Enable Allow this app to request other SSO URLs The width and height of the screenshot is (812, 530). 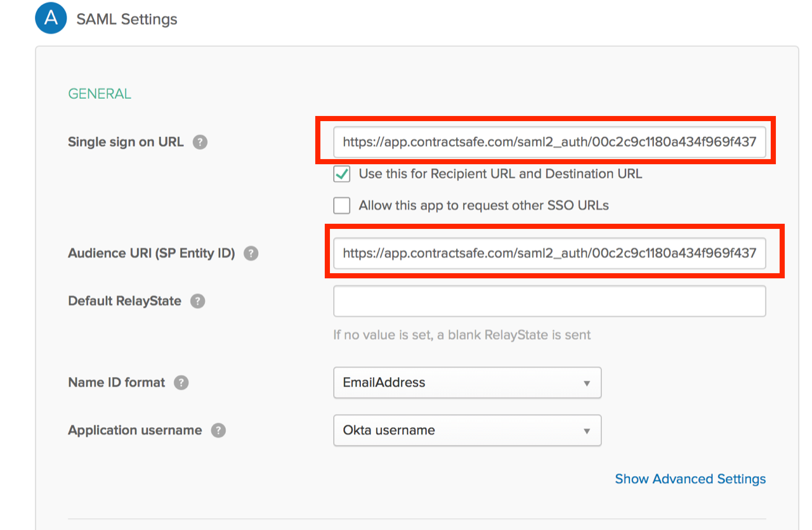(342, 205)
